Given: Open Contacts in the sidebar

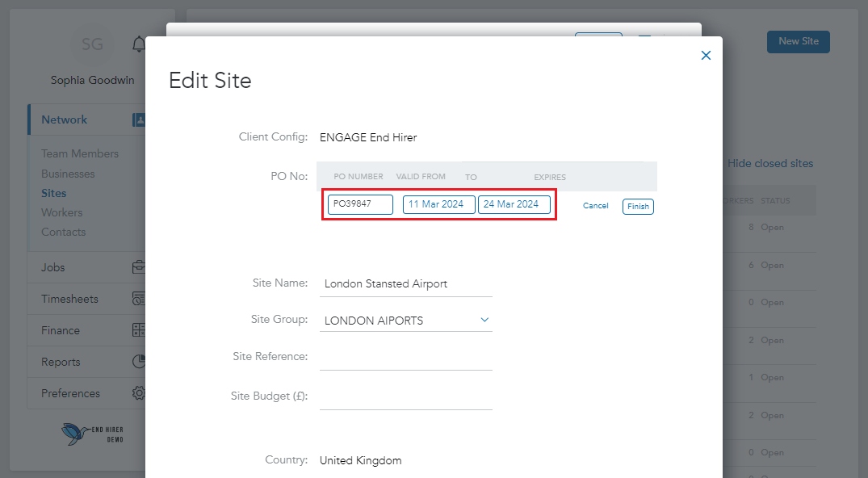Looking at the screenshot, I should click(64, 232).
